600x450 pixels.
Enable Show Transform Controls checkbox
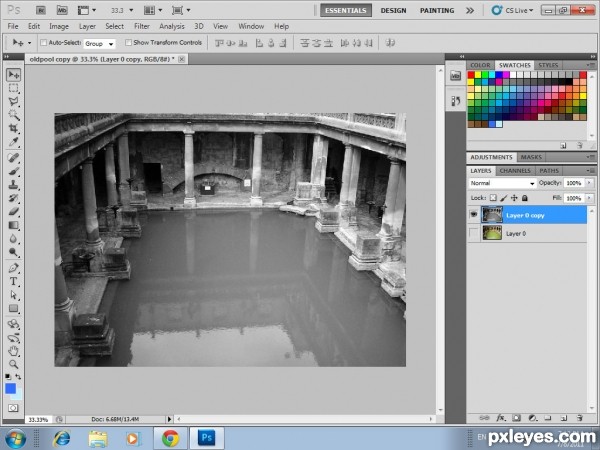point(129,42)
